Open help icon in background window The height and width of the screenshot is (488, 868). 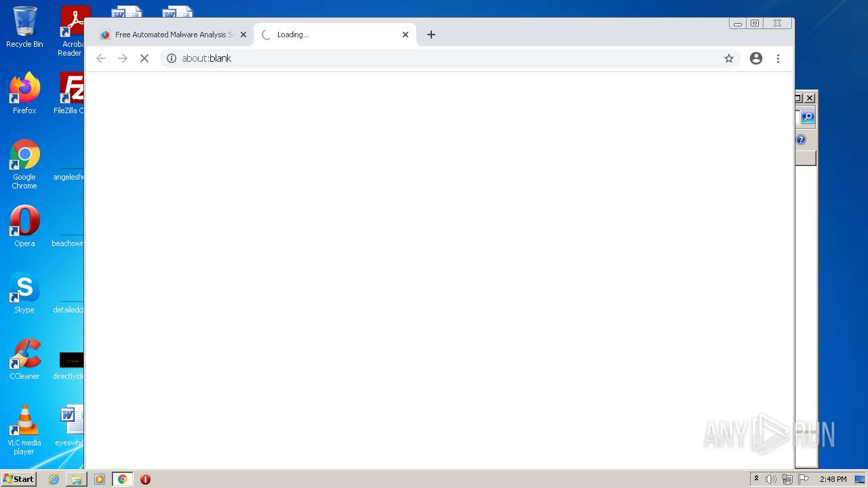tap(801, 140)
